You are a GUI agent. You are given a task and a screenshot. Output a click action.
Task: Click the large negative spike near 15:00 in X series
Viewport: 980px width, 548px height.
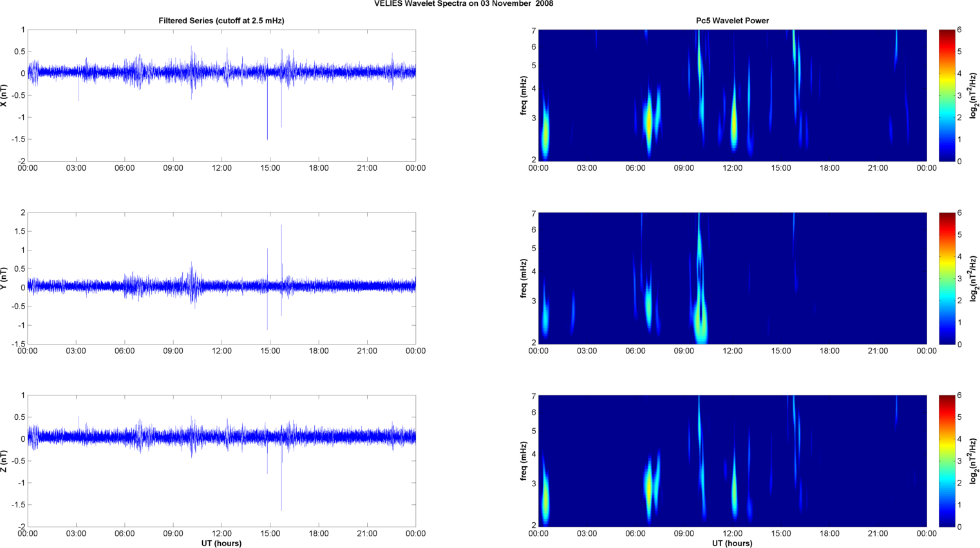267,109
